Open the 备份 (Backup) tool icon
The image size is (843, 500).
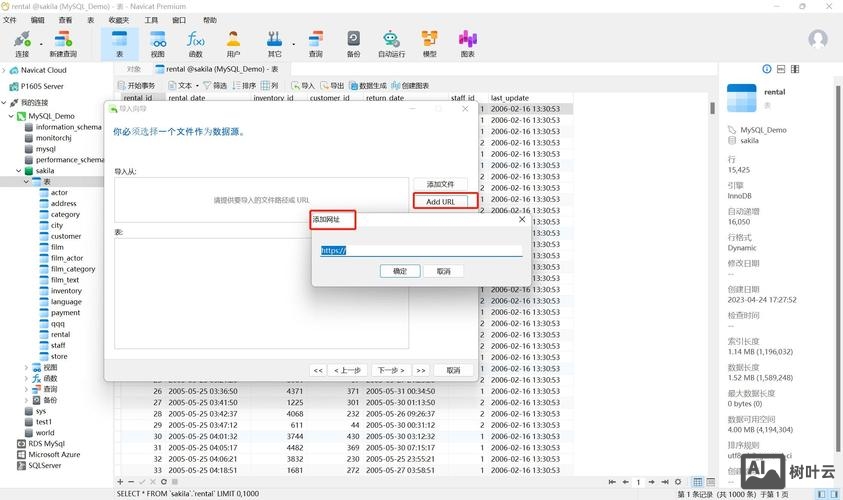tap(353, 42)
